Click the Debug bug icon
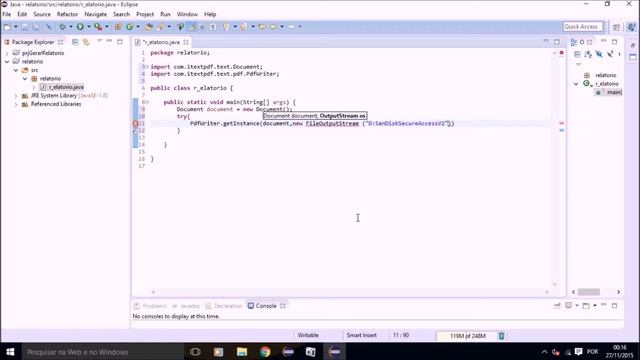The width and height of the screenshot is (640, 360). pyautogui.click(x=62, y=27)
